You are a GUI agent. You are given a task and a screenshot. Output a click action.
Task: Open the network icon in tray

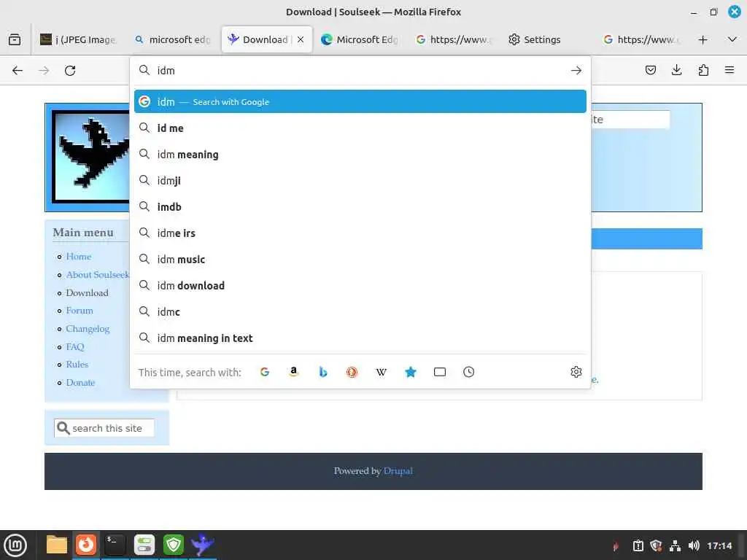pos(675,545)
